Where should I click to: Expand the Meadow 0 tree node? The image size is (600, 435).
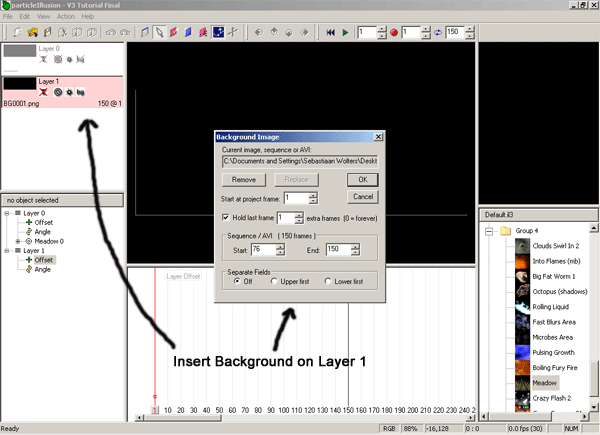click(19, 241)
